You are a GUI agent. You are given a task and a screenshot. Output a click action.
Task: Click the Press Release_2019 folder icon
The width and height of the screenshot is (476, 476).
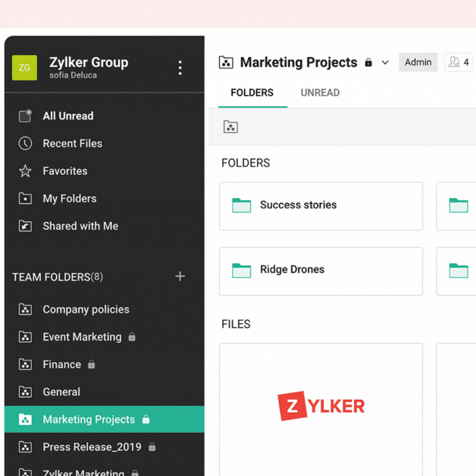(x=25, y=447)
